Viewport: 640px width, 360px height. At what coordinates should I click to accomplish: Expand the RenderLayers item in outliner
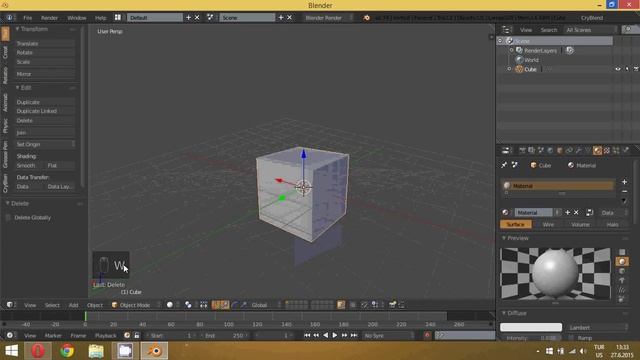511,50
